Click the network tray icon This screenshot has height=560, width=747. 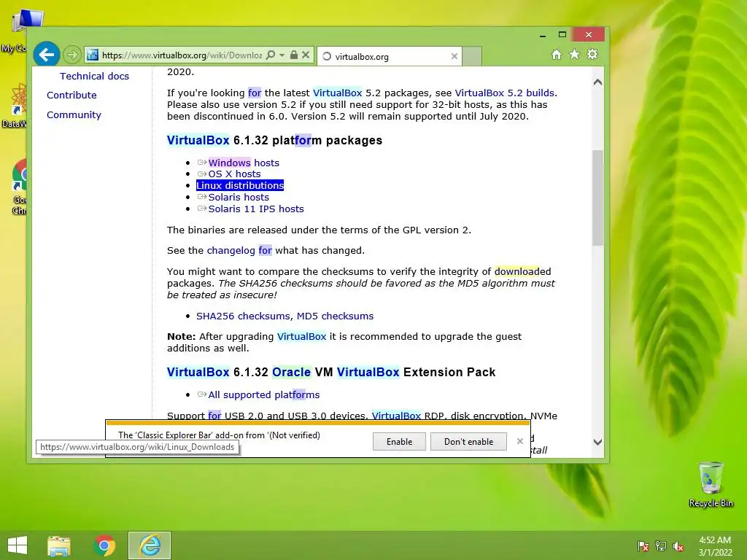coord(661,546)
